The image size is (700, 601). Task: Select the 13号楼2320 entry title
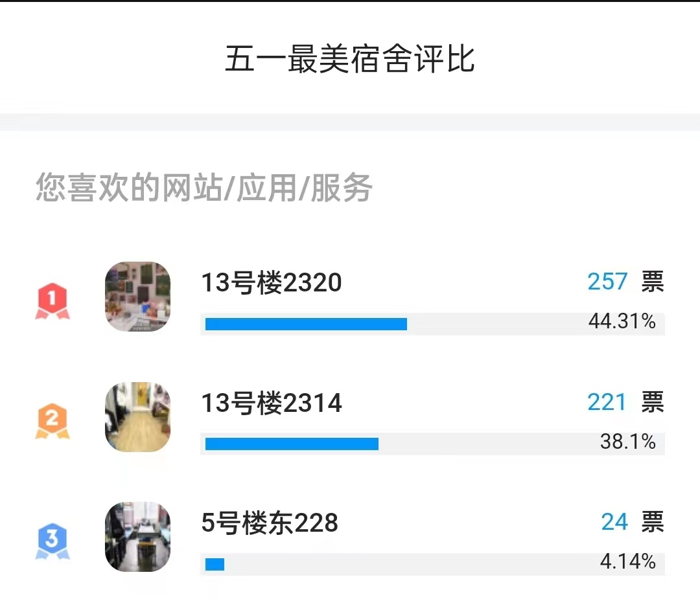[x=272, y=282]
